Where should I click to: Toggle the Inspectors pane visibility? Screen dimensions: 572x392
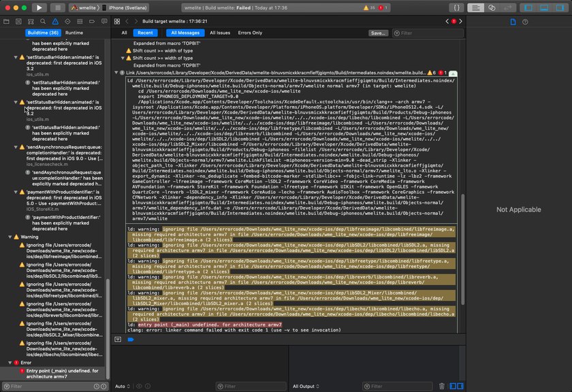pos(560,7)
